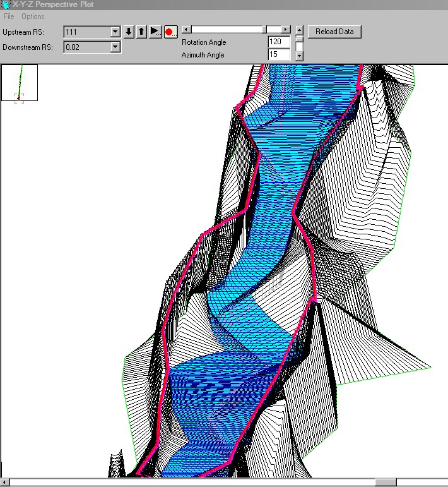Image resolution: width=448 pixels, height=487 pixels.
Task: Click up arrow of azimuth vertical scrollbar
Action: pos(299,30)
